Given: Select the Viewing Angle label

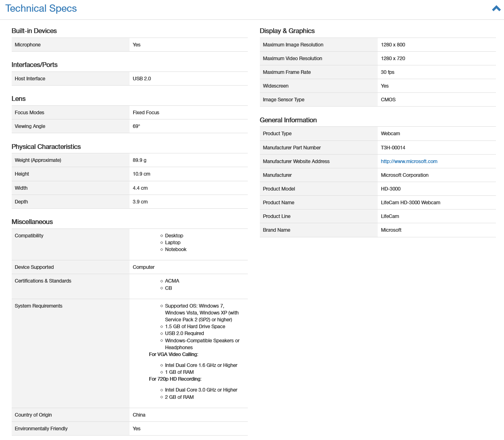Looking at the screenshot, I should click(30, 126).
